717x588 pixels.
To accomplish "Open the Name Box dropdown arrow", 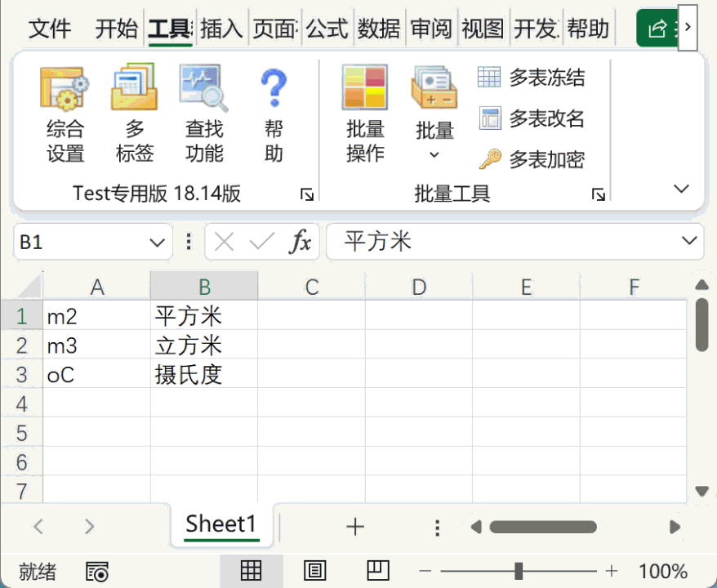I will (x=157, y=243).
